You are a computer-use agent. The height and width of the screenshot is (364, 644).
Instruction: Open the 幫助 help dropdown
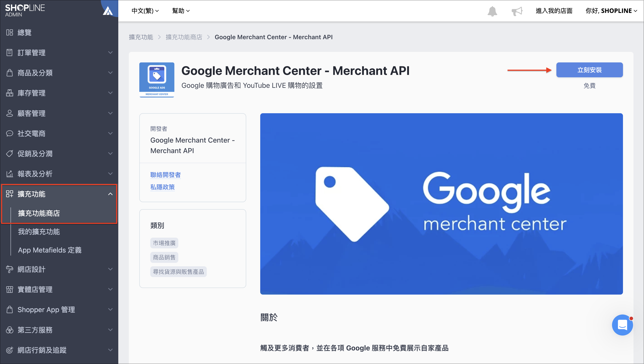point(181,11)
